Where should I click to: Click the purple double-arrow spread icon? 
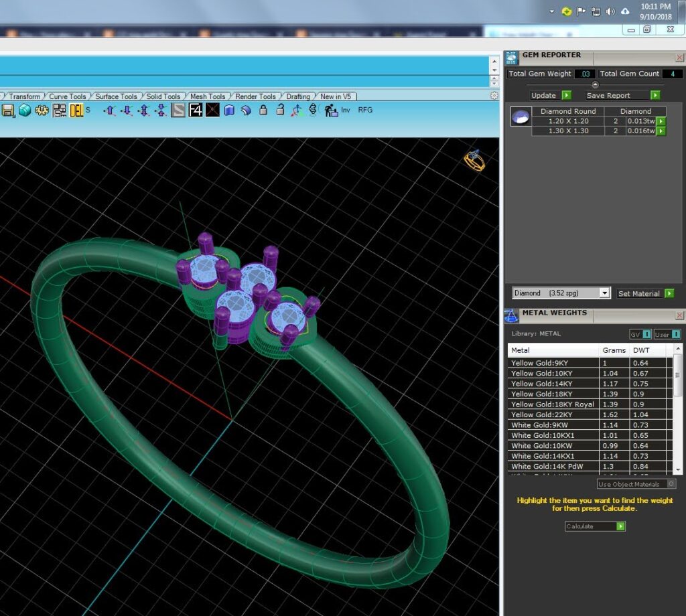point(144,110)
